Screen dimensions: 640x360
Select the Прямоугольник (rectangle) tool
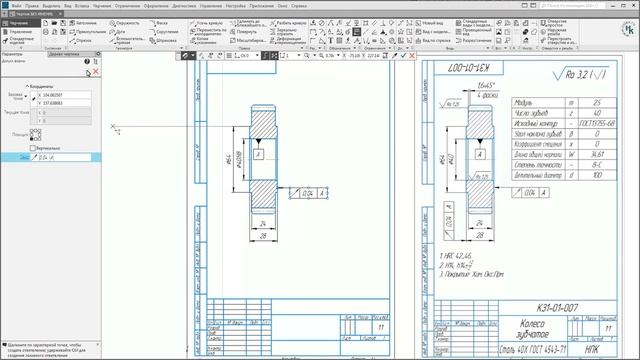tap(87, 32)
